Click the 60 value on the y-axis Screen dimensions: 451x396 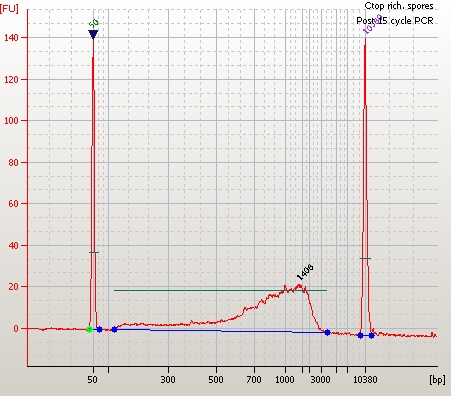tap(14, 203)
